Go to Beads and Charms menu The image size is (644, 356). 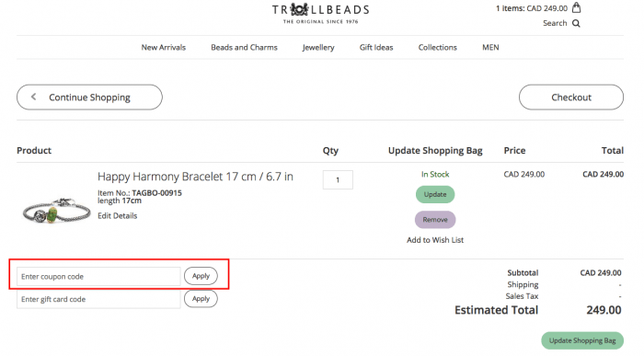tap(244, 47)
